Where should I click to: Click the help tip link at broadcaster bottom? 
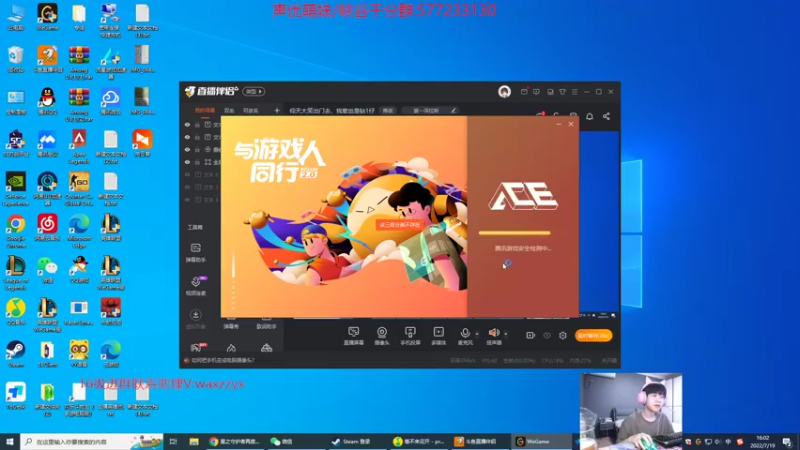pyautogui.click(x=222, y=360)
